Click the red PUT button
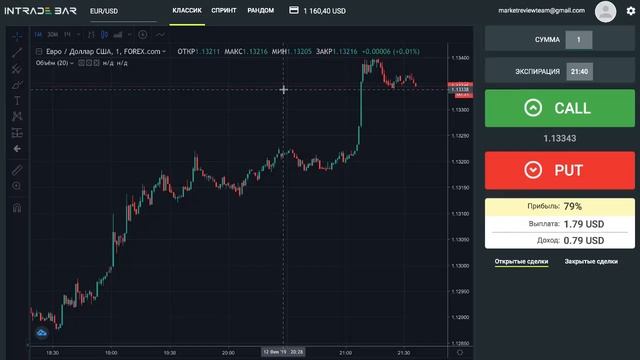The width and height of the screenshot is (640, 360). coord(560,170)
